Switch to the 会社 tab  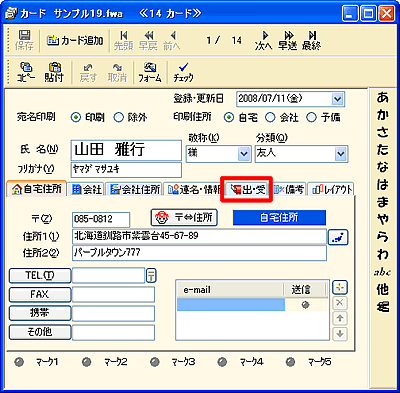87,189
